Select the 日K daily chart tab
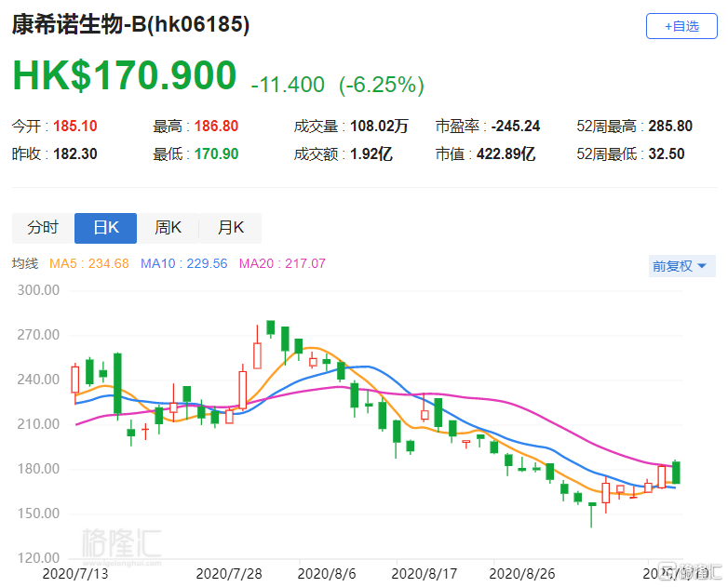This screenshot has width=728, height=587. click(105, 228)
